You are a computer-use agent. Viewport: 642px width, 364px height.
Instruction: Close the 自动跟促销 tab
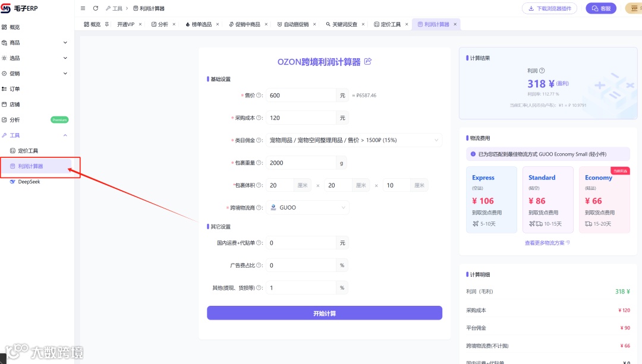click(314, 24)
